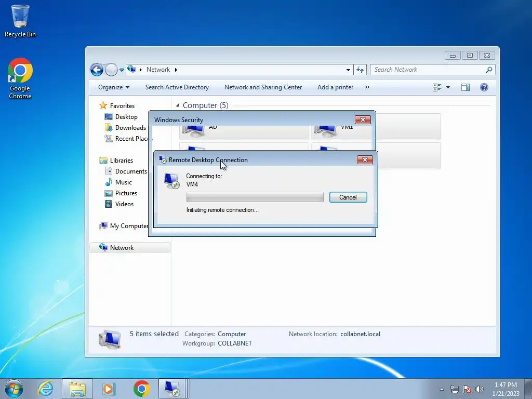
Task: Open Chrome from the taskbar
Action: click(141, 389)
